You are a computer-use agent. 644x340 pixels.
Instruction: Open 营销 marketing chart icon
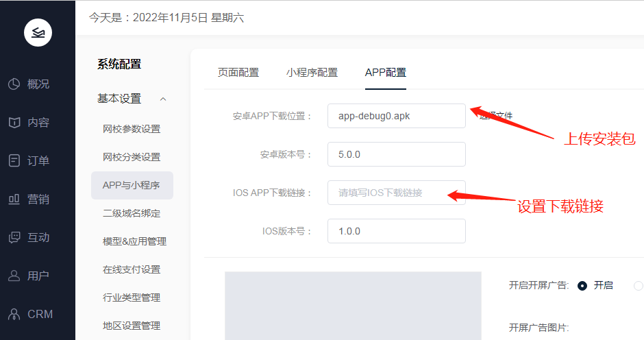coord(14,199)
